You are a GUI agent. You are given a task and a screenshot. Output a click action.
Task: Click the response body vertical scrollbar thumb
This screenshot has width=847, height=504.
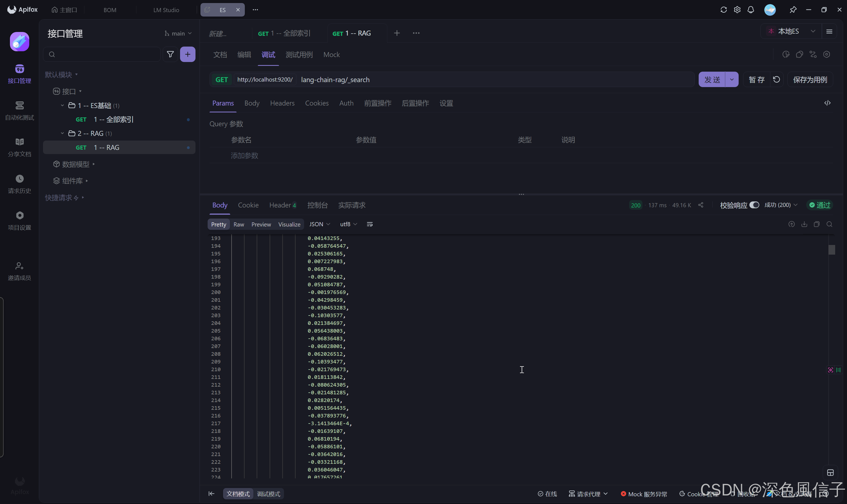pos(831,250)
